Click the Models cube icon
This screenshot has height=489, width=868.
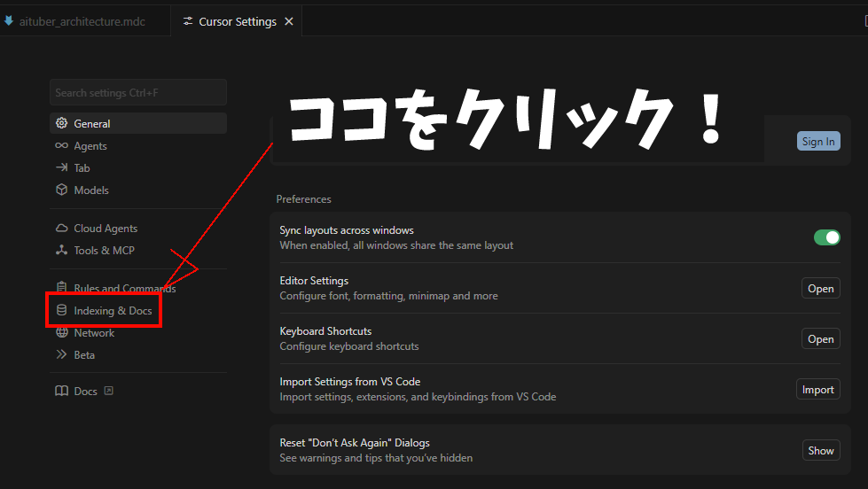pos(61,190)
